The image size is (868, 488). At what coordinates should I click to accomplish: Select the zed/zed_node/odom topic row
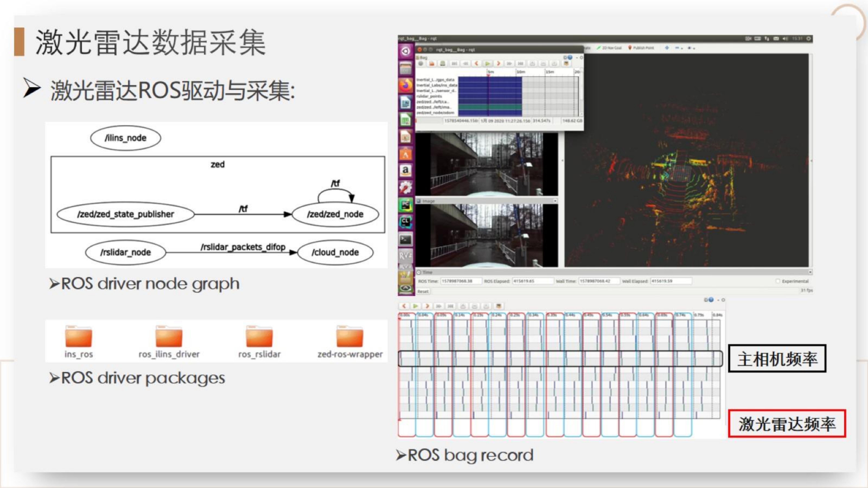tap(435, 113)
